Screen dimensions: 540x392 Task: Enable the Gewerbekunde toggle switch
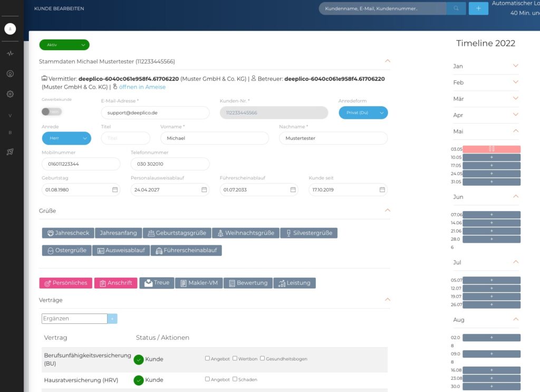coord(51,111)
